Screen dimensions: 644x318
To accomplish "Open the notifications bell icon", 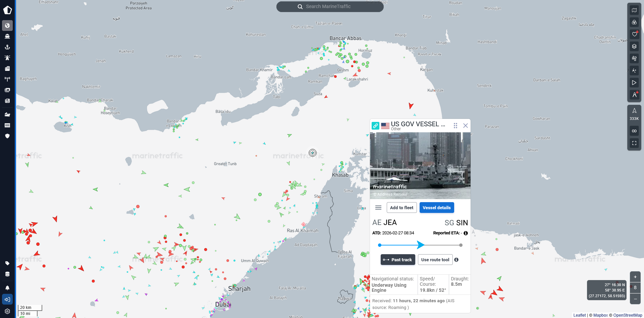I will pos(7,288).
